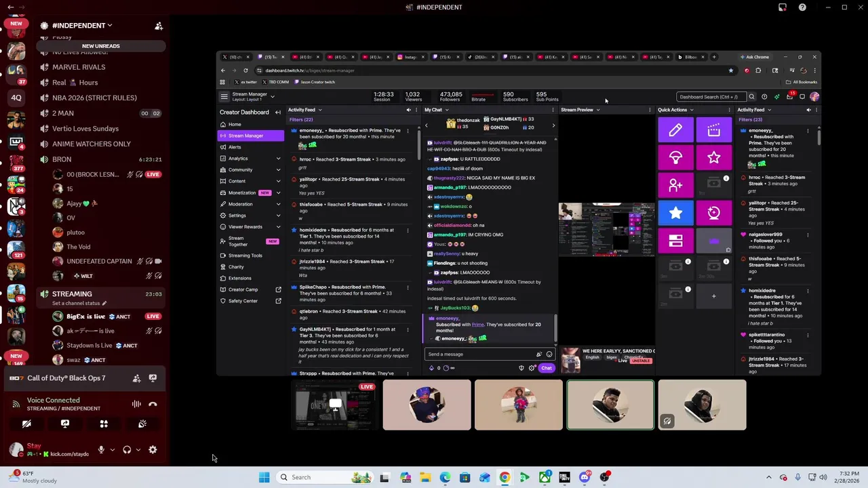Screen dimensions: 868x488
Task: Open #INDEPENDENT server header dropdown
Action: (81, 26)
